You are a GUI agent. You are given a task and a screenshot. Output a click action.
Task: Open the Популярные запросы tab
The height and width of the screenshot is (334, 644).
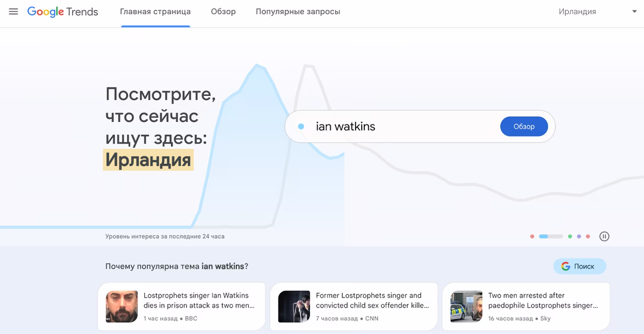pyautogui.click(x=298, y=12)
